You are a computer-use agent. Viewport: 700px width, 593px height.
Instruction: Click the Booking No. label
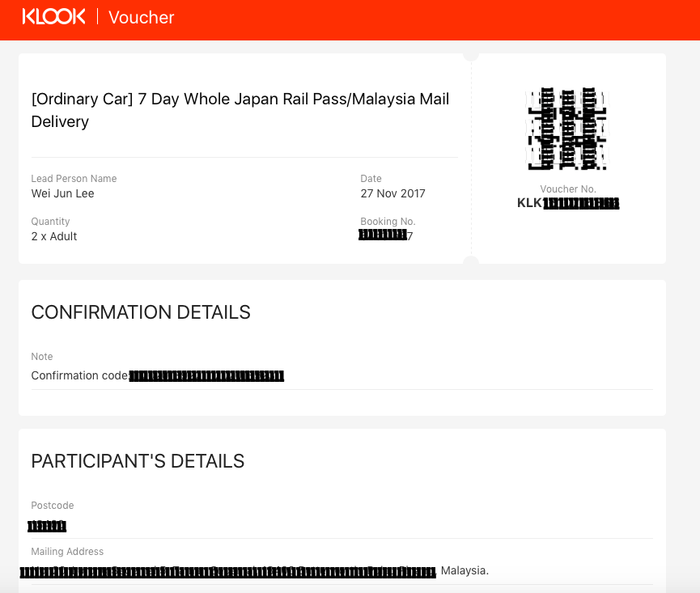pos(388,222)
